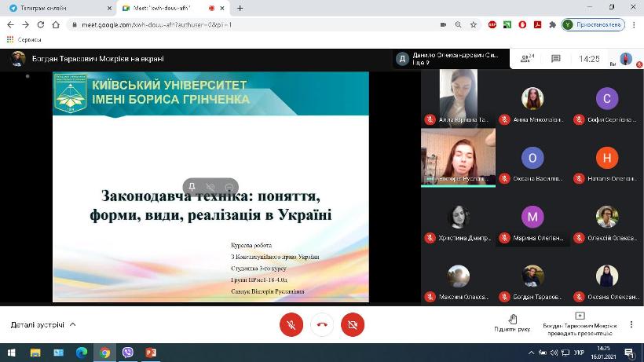644x362 pixels.
Task: Open Chrome extensions puzzle icon
Action: tap(552, 24)
